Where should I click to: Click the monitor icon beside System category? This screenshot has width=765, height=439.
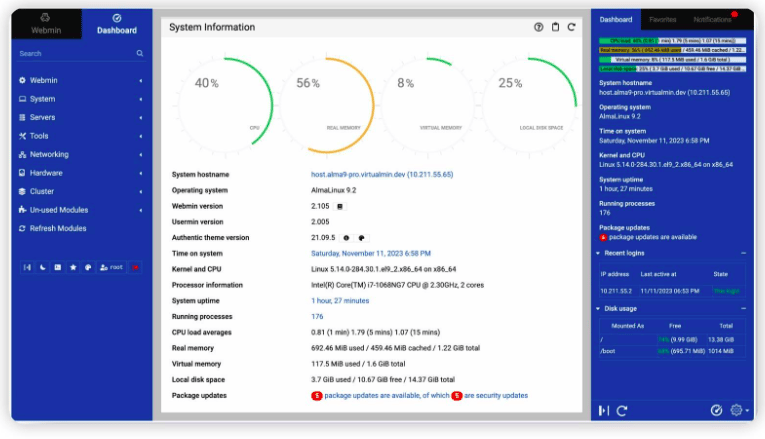click(22, 99)
